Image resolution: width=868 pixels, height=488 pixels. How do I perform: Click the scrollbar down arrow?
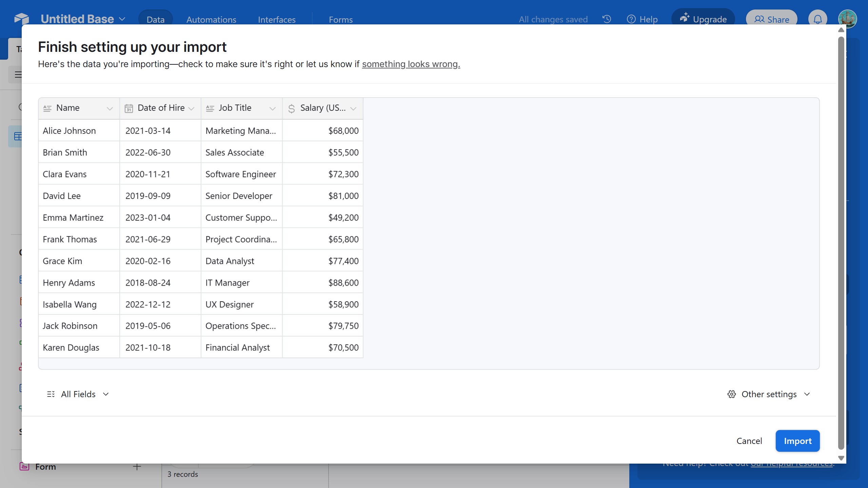click(x=841, y=458)
